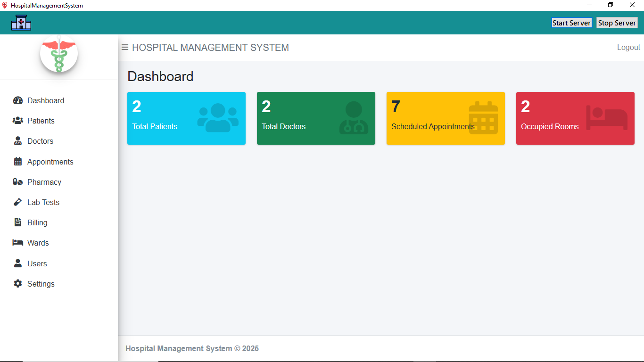This screenshot has width=644, height=362.
Task: Click the Total Patients label
Action: (x=155, y=126)
